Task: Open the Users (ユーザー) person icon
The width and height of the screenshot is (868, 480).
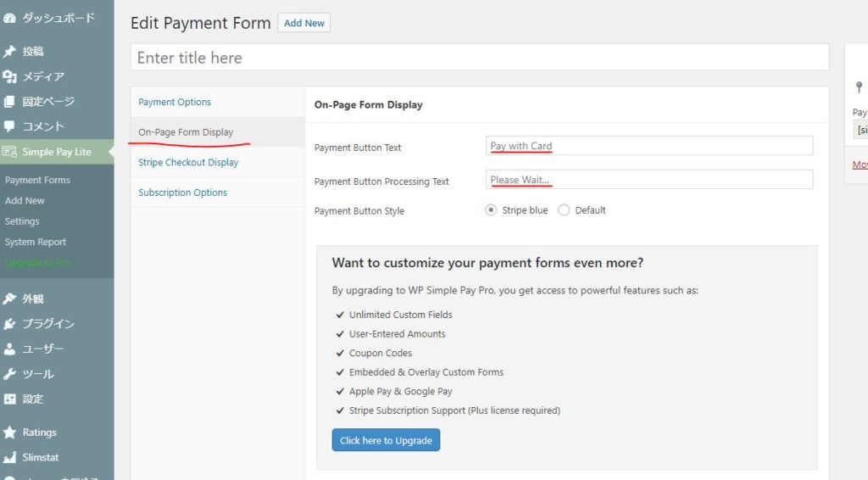Action: (8, 349)
